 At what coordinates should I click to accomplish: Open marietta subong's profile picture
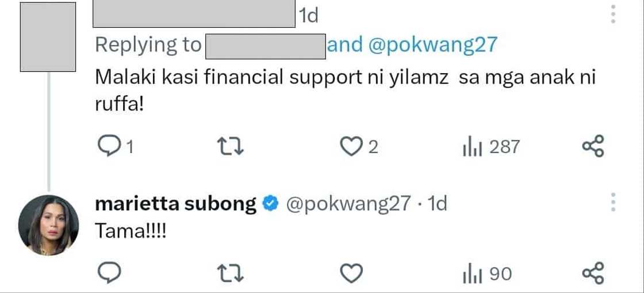point(48,225)
